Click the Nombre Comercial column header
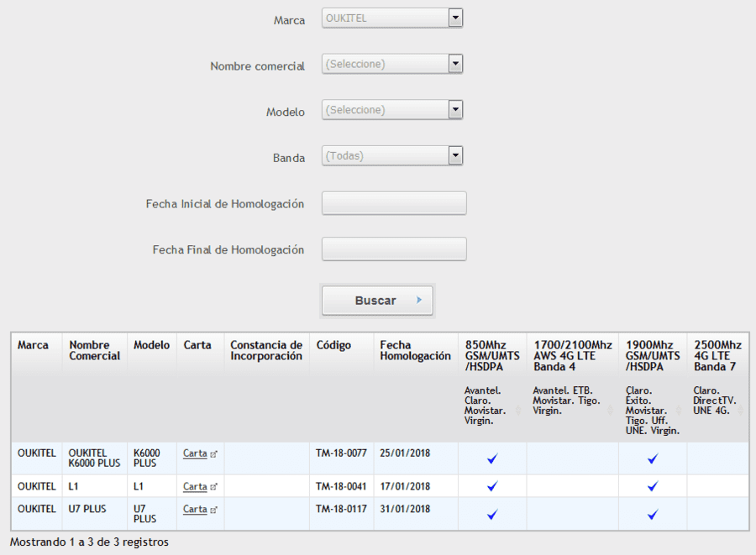The width and height of the screenshot is (756, 555). 94,351
